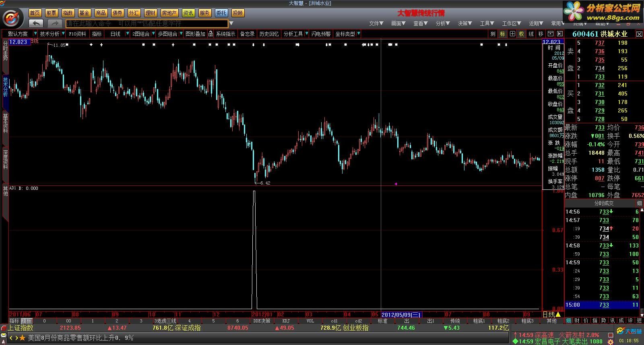Click the star icon in news ticker
Viewport: 644px width, 345px height.
click(23, 338)
